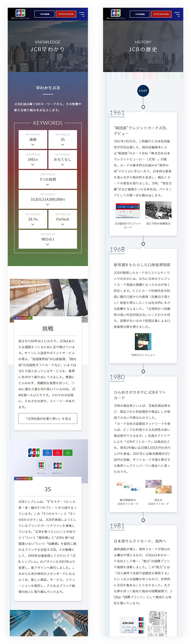Screen dimensions: 191x644
Task: Expand KEYWORD_04 おもてなし card
Action: [x=63, y=159]
